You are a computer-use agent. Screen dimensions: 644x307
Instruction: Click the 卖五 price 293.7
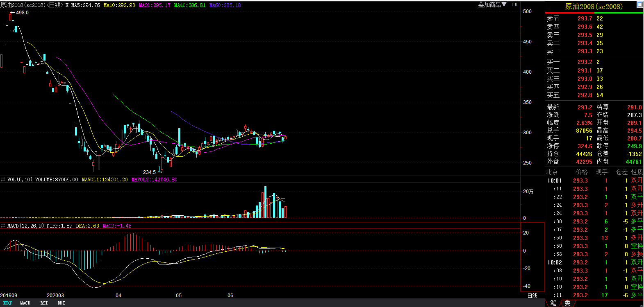pyautogui.click(x=585, y=18)
